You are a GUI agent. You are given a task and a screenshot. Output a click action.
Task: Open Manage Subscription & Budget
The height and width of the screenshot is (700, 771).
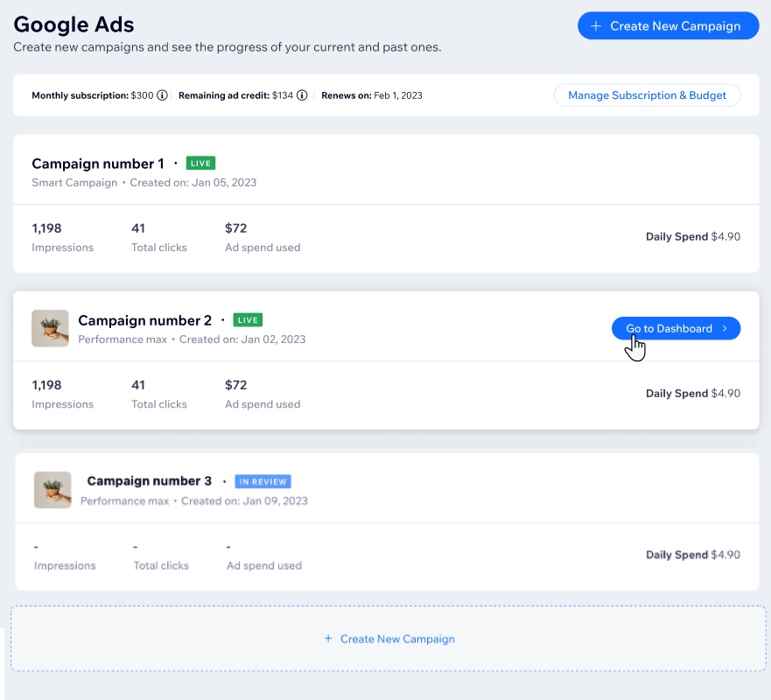647,95
